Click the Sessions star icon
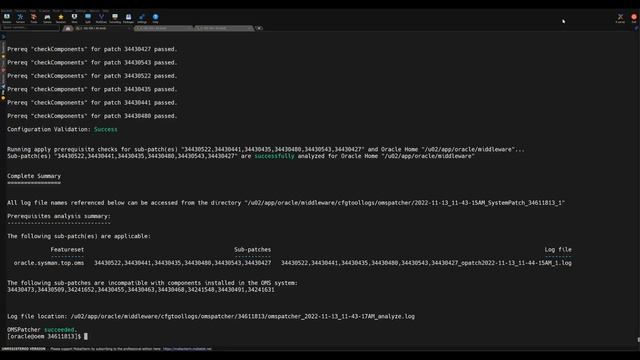Viewport: 640px width, 360px height. (61, 18)
